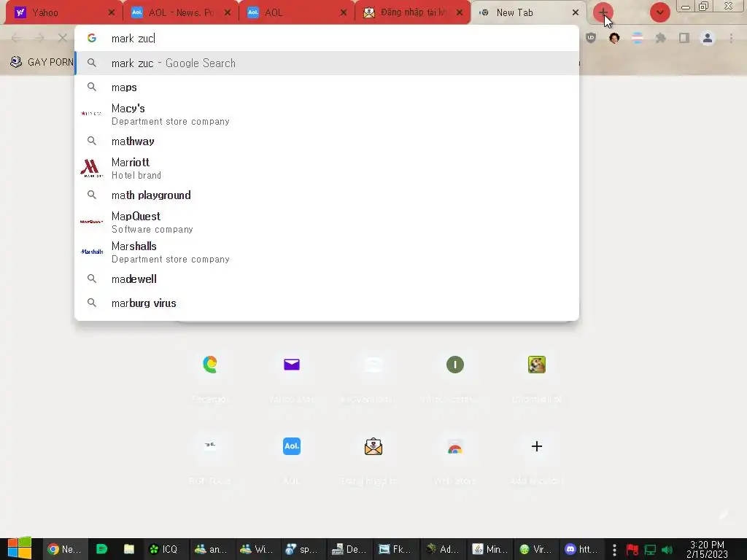The width and height of the screenshot is (747, 560).
Task: Open the 'Vir...' taskbar window
Action: coord(535,550)
